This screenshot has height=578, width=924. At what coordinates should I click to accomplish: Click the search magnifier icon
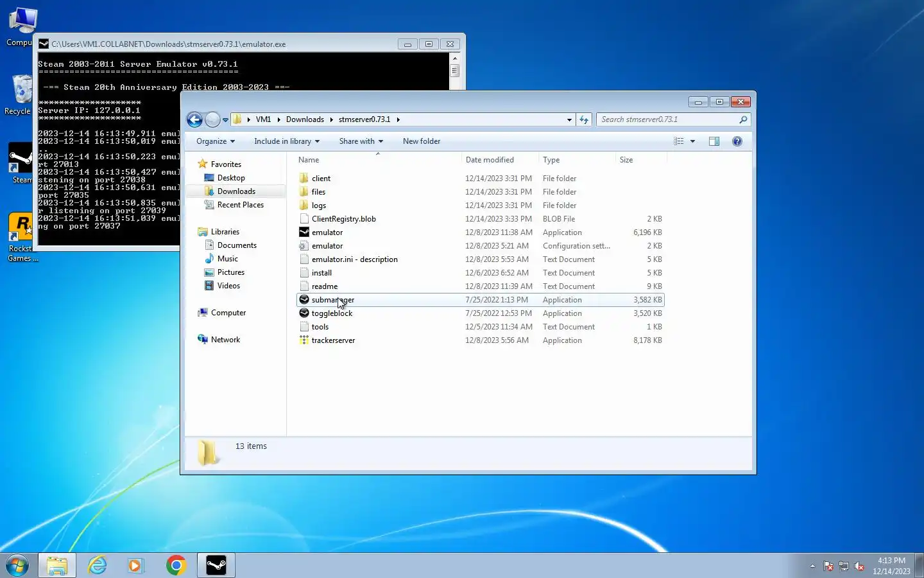point(743,119)
